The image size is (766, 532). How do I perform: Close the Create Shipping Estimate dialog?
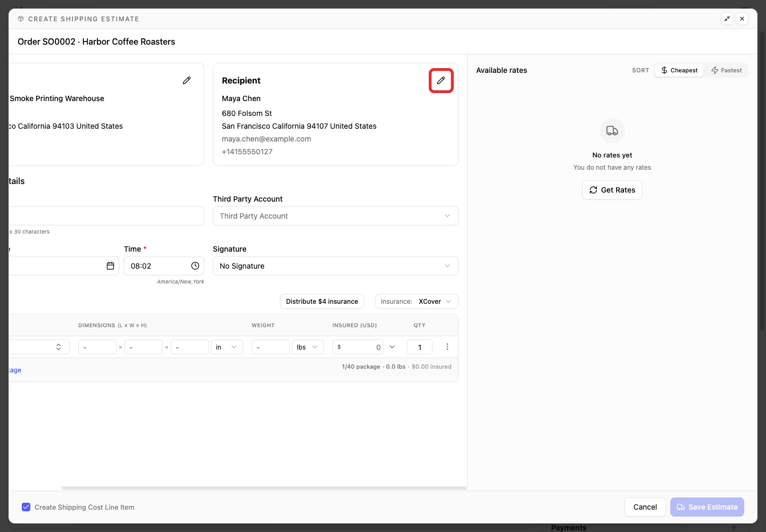[742, 19]
